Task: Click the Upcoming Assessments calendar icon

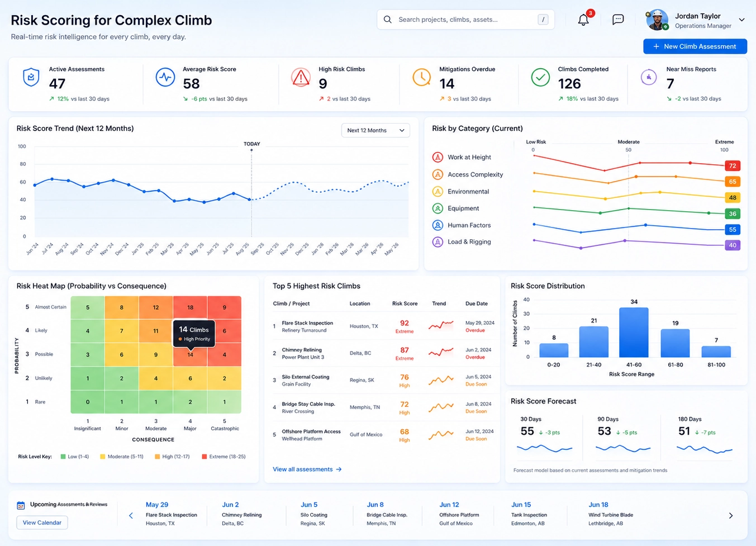Action: click(21, 505)
